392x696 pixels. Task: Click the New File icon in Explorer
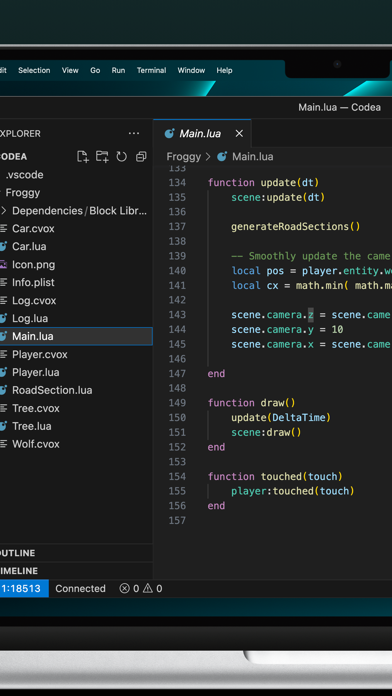click(x=83, y=157)
